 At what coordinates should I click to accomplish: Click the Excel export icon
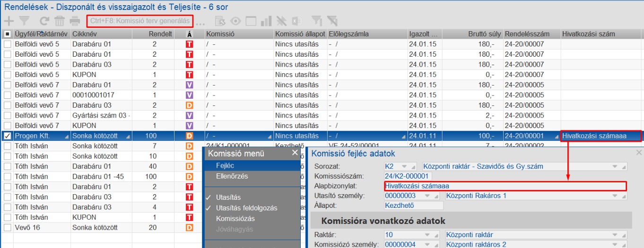(296, 21)
